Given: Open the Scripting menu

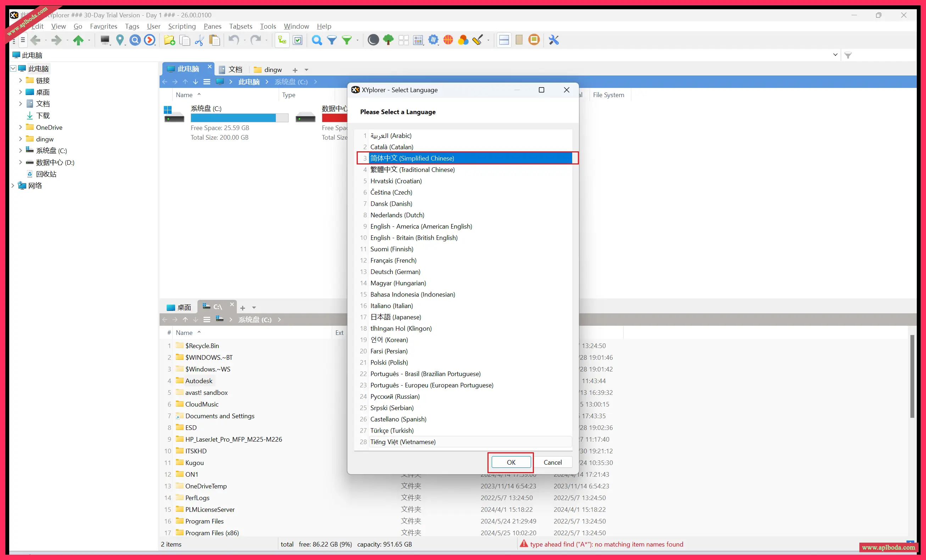Looking at the screenshot, I should pos(182,26).
